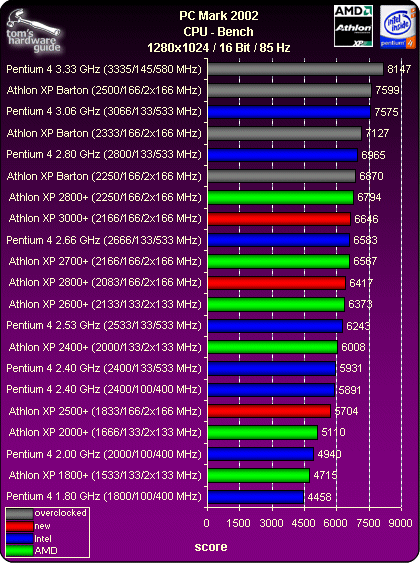Click the blue bar scoring 6965

(283, 155)
